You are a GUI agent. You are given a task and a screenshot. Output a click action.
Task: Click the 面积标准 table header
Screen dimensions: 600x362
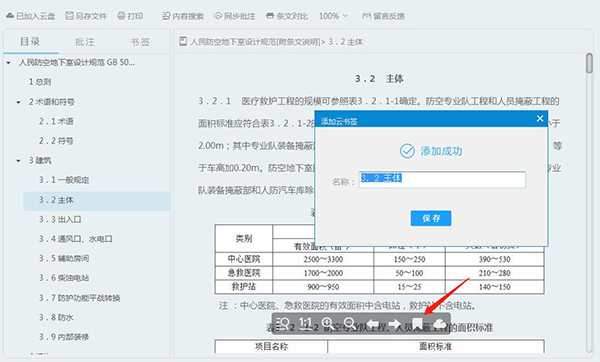tap(435, 346)
